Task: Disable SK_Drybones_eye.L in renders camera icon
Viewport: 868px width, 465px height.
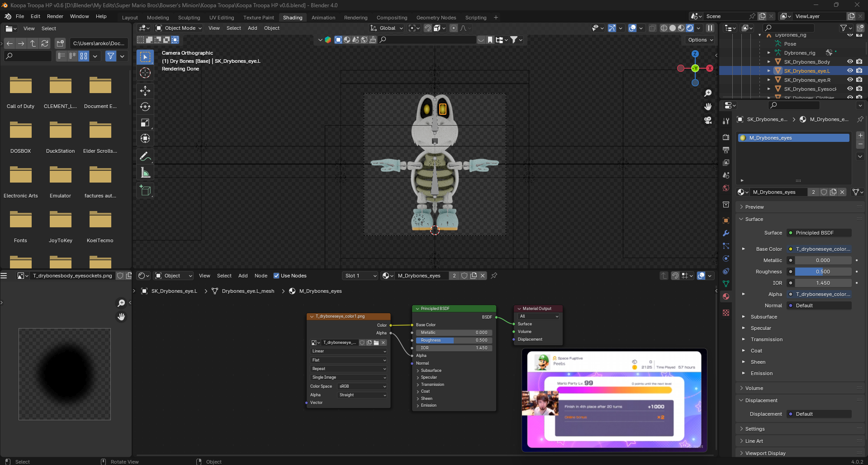Action: (859, 71)
